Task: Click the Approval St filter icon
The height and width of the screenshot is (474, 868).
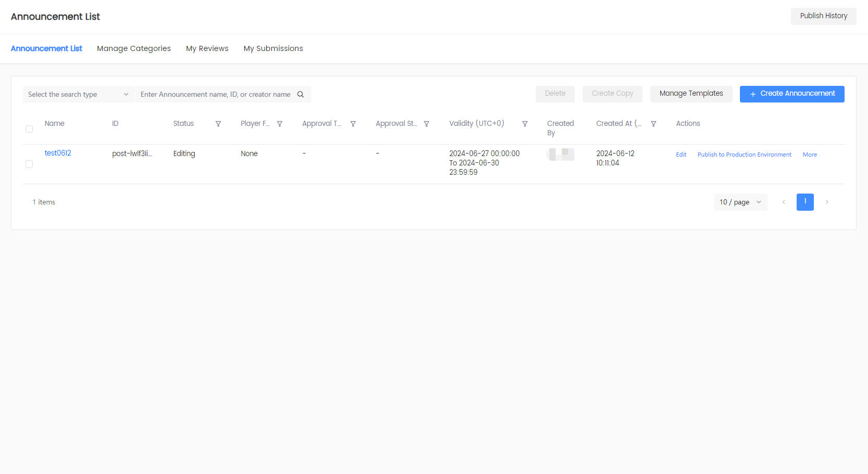Action: (x=427, y=124)
